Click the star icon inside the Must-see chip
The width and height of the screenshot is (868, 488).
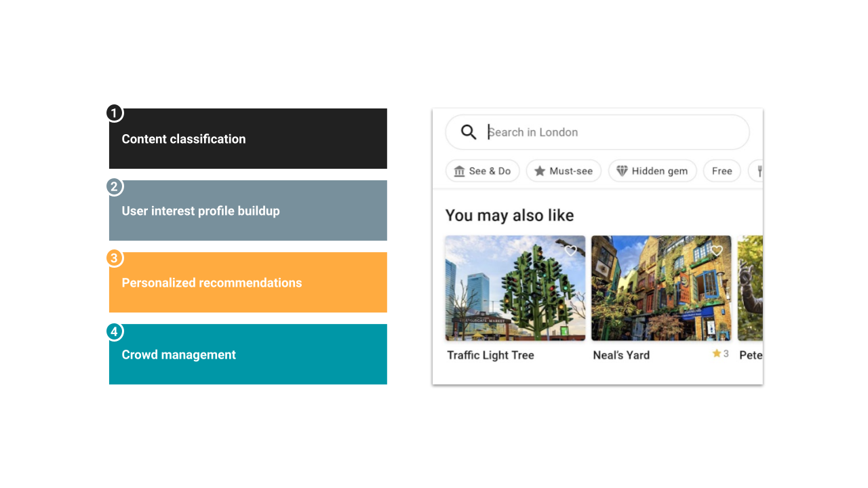click(540, 171)
